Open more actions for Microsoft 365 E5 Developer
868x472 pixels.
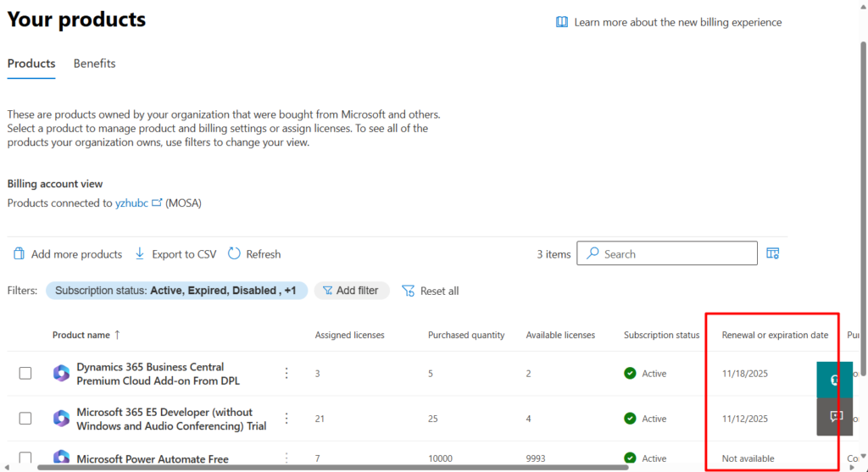coord(287,419)
